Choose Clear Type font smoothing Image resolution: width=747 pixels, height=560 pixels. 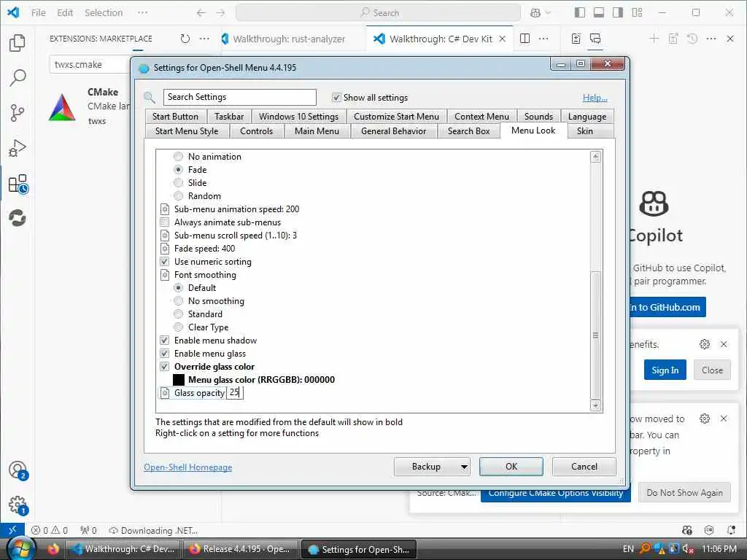(x=178, y=327)
